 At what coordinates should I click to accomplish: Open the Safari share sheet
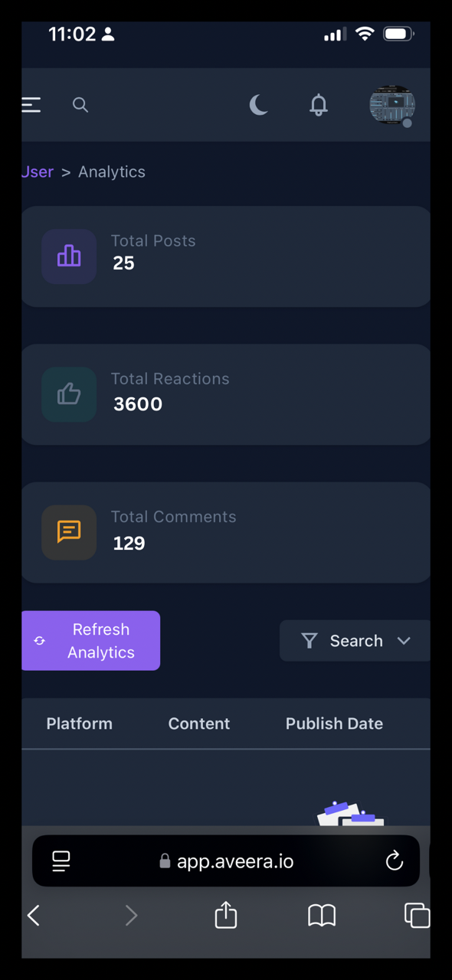pos(226,915)
